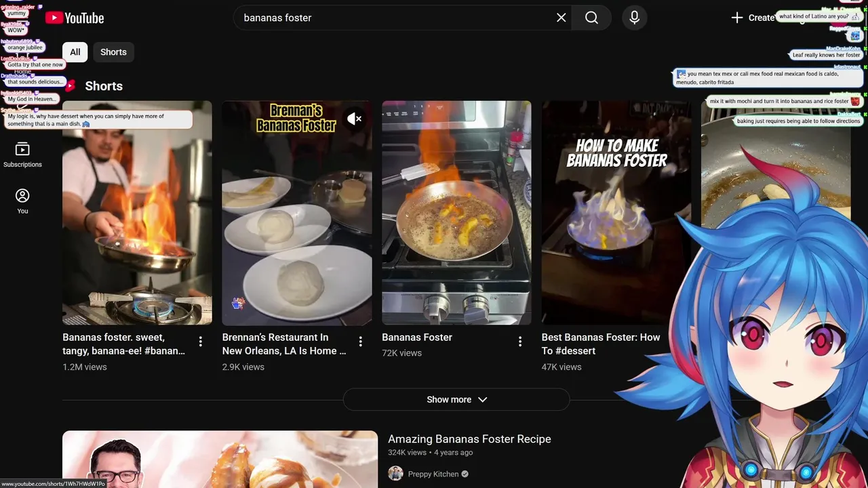Open Subscriptions in the sidebar

click(x=22, y=155)
